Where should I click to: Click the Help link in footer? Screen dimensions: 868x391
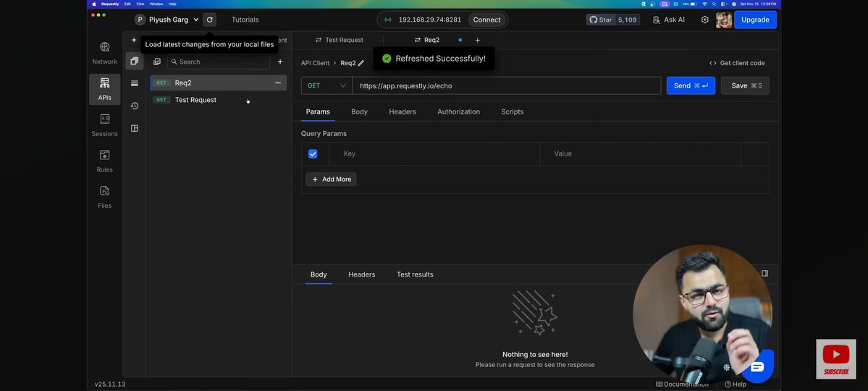click(735, 384)
